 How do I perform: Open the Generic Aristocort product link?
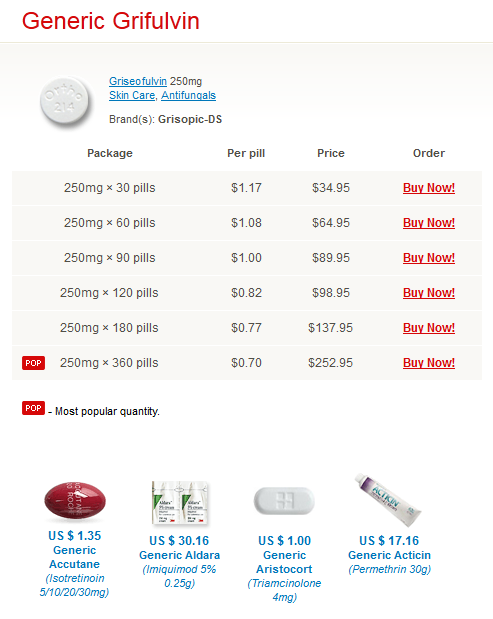click(x=284, y=562)
